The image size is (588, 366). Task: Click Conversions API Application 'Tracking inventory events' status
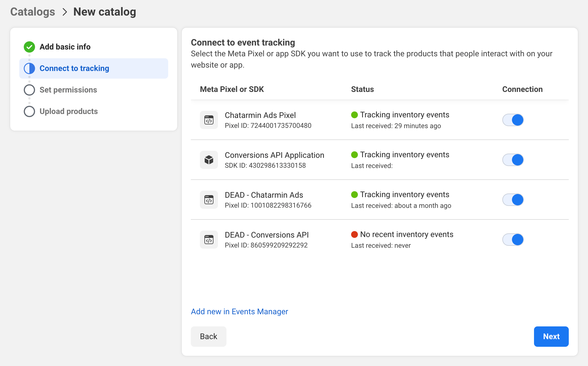[x=405, y=155]
